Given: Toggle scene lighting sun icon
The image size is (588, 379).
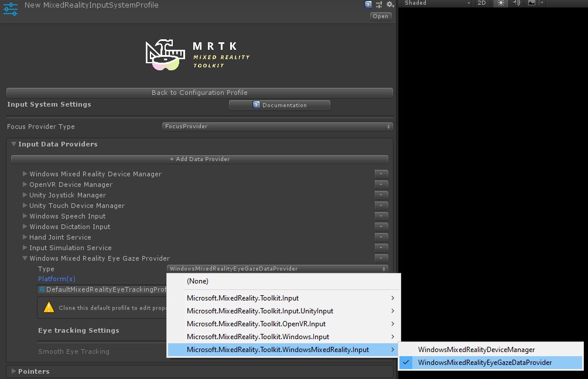Looking at the screenshot, I should pyautogui.click(x=501, y=3).
